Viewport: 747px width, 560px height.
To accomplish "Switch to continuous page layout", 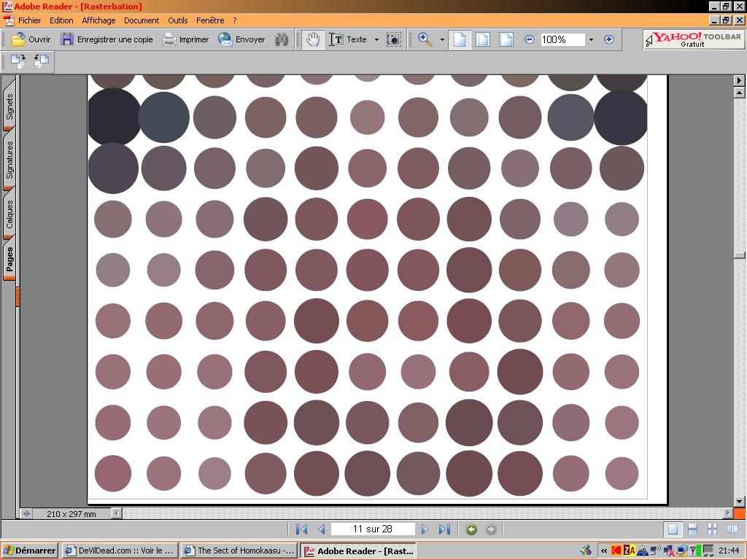I will [693, 529].
